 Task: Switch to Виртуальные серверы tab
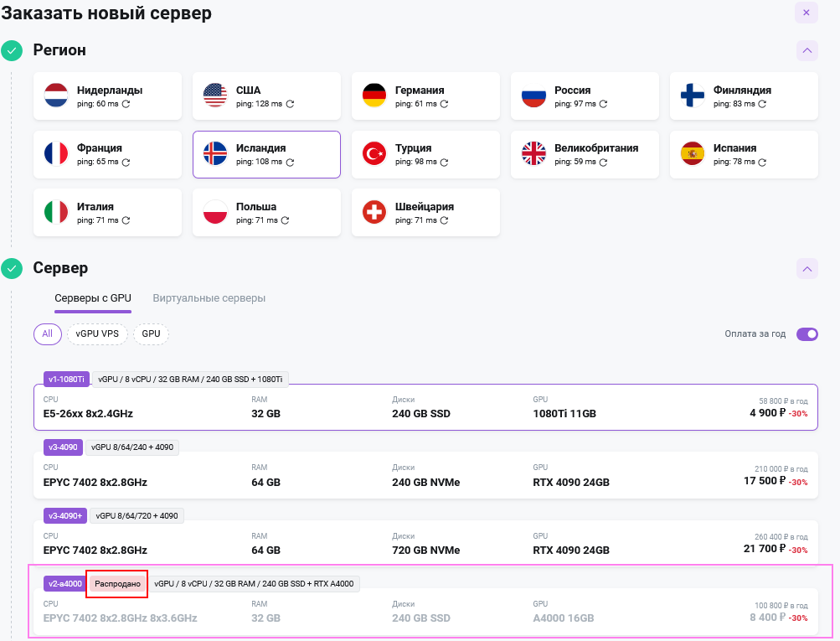point(209,298)
